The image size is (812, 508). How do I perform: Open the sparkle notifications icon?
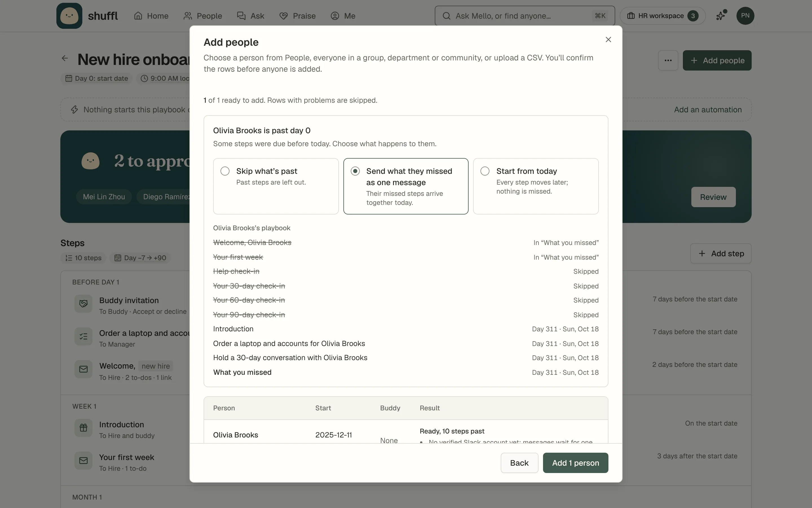click(721, 16)
